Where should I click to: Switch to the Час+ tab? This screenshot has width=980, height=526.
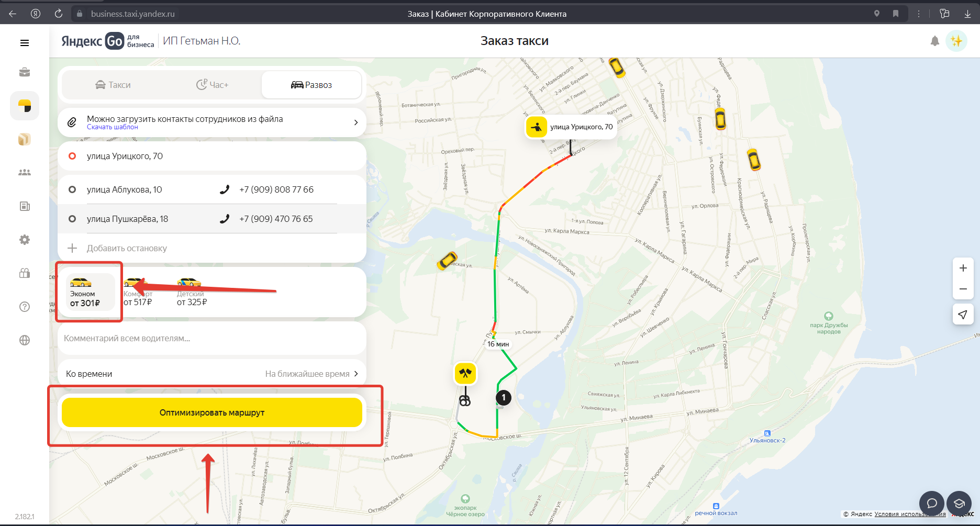coord(212,85)
